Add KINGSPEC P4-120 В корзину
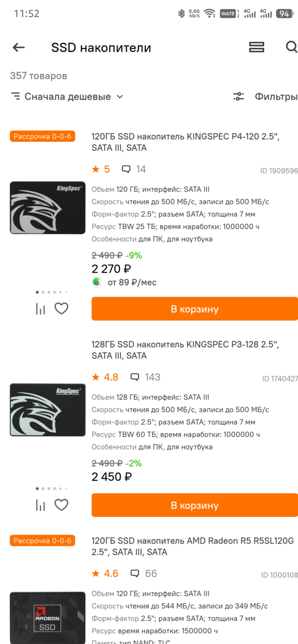The image size is (298, 644). click(x=195, y=309)
